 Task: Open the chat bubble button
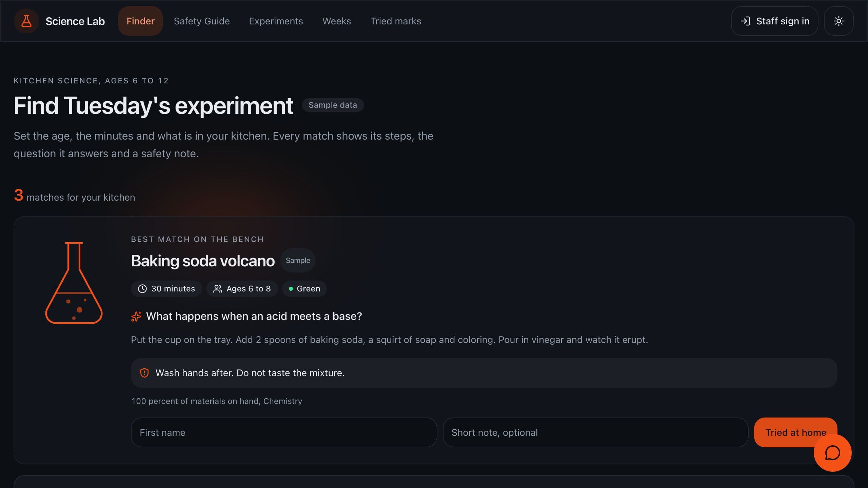[832, 453]
